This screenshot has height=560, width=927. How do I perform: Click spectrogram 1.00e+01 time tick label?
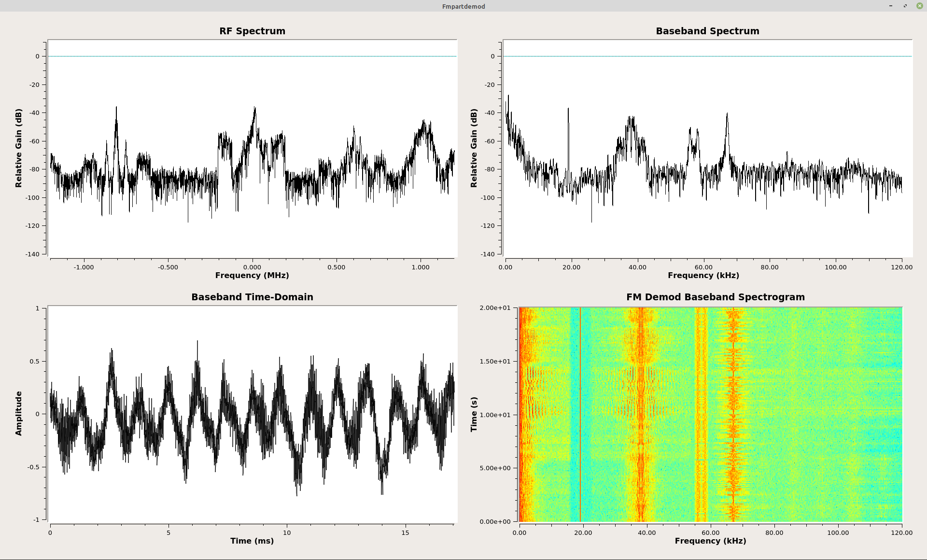[495, 415]
